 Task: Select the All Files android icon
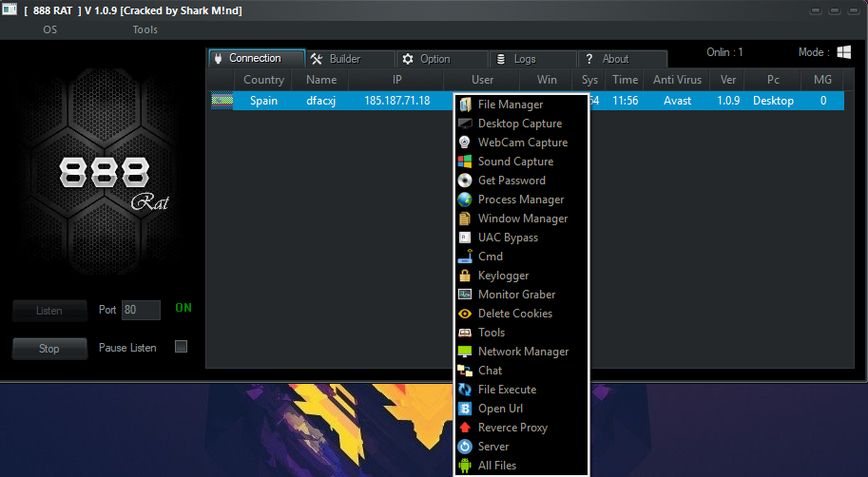point(465,466)
